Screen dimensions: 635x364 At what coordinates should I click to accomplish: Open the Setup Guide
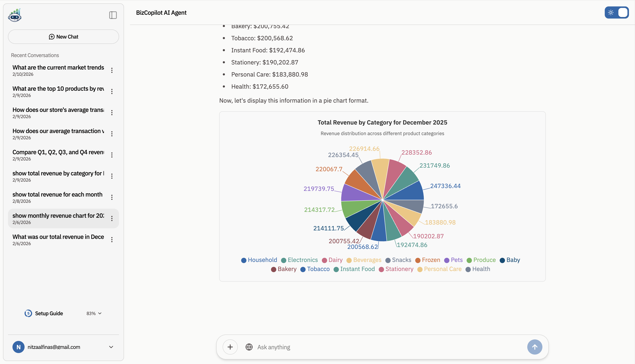49,313
